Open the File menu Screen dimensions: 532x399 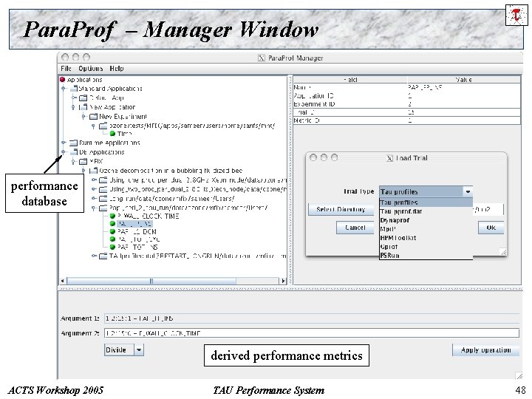tap(66, 69)
